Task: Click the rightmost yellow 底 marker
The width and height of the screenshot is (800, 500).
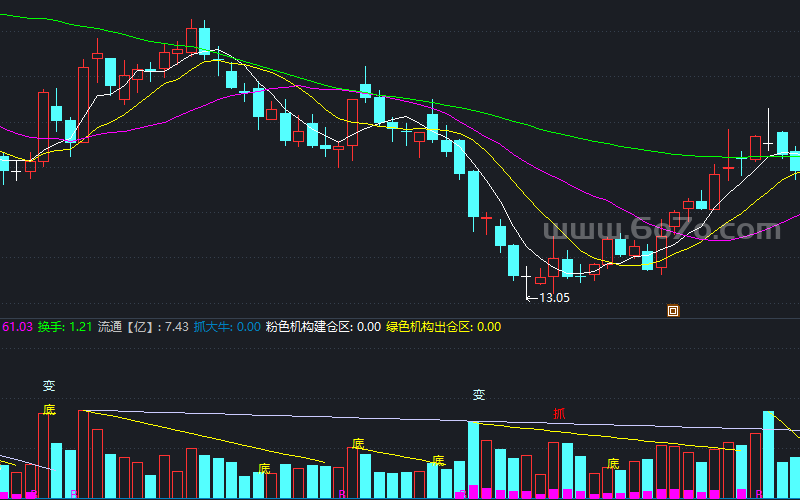Action: point(613,464)
